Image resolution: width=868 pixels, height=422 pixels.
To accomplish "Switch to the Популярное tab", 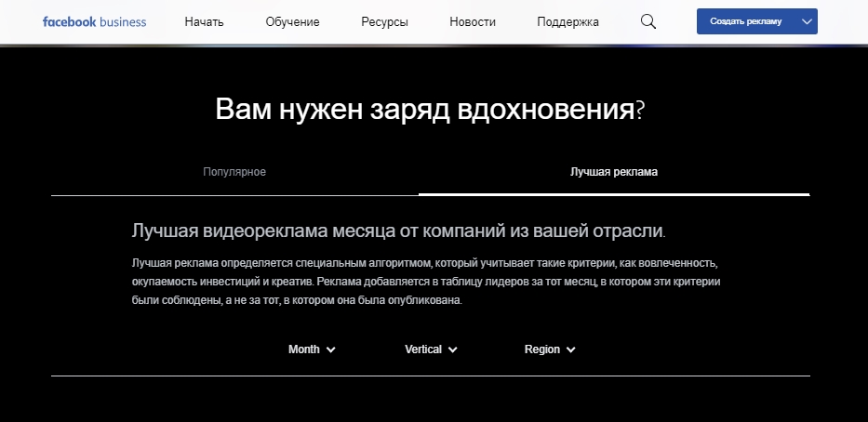I will (234, 172).
